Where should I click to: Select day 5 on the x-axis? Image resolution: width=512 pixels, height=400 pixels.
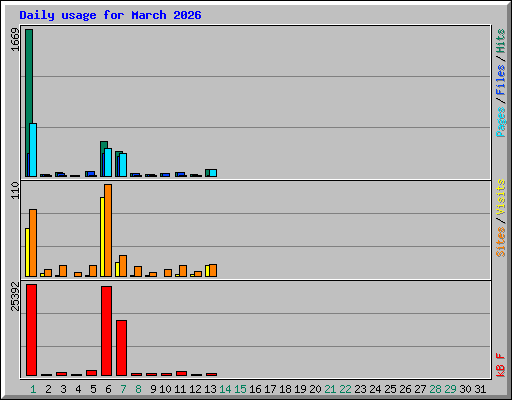[x=93, y=389]
